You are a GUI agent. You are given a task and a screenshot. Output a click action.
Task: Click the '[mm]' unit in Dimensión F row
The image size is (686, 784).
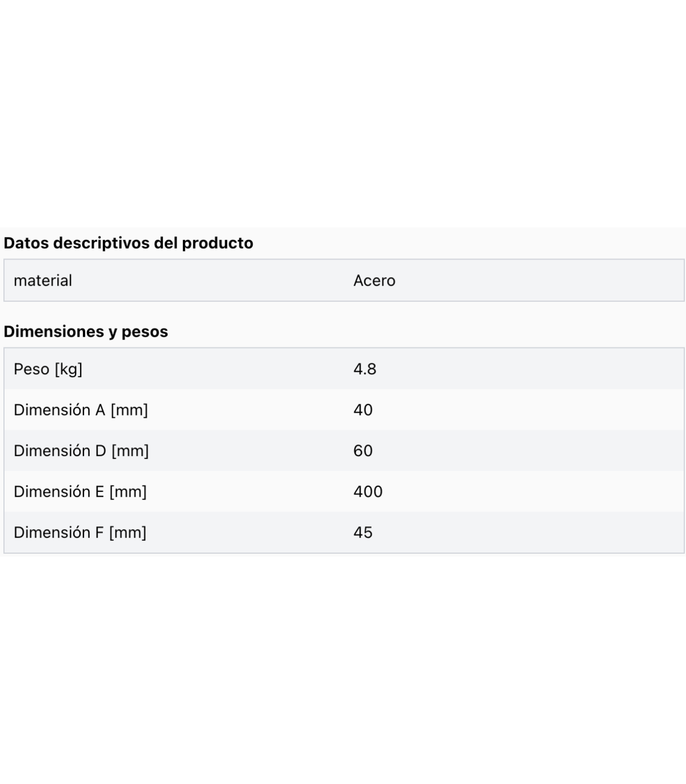(127, 533)
